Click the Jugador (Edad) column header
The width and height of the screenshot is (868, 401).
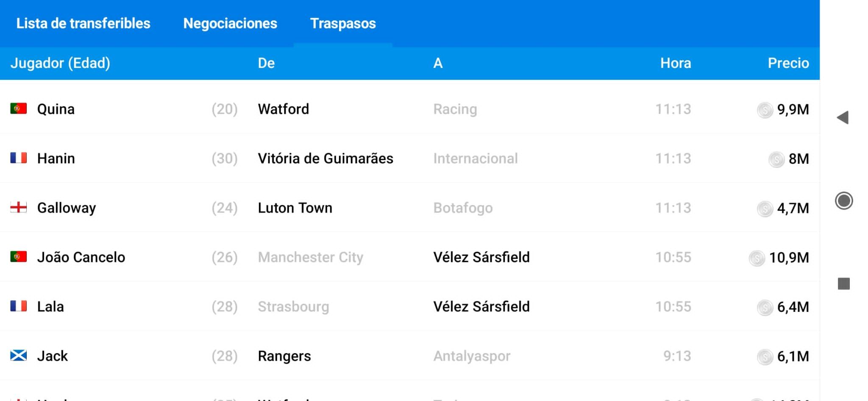coord(60,63)
